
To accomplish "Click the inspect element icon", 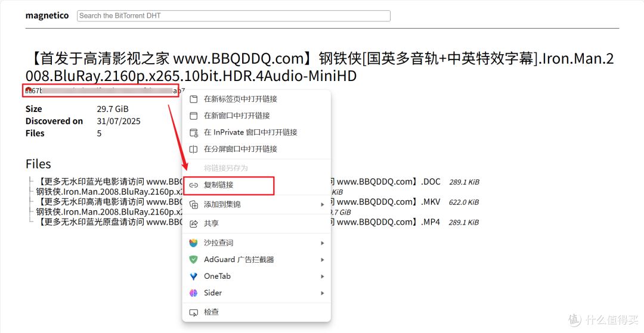I will pos(193,312).
